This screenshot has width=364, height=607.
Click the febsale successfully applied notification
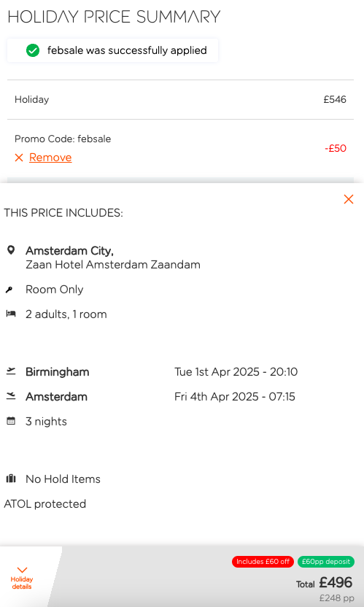(112, 50)
